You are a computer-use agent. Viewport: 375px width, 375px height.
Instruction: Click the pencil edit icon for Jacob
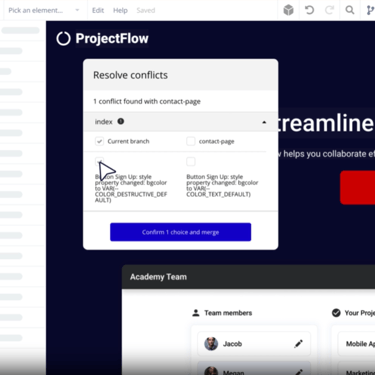tap(298, 344)
